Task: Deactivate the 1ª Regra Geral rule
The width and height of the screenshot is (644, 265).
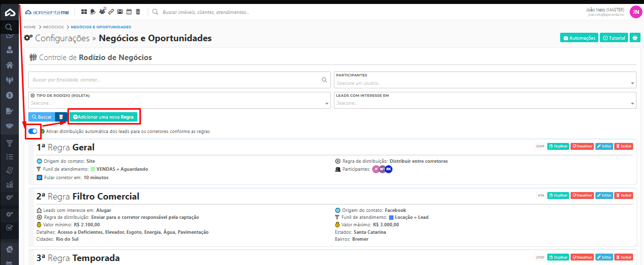Action: (582, 146)
